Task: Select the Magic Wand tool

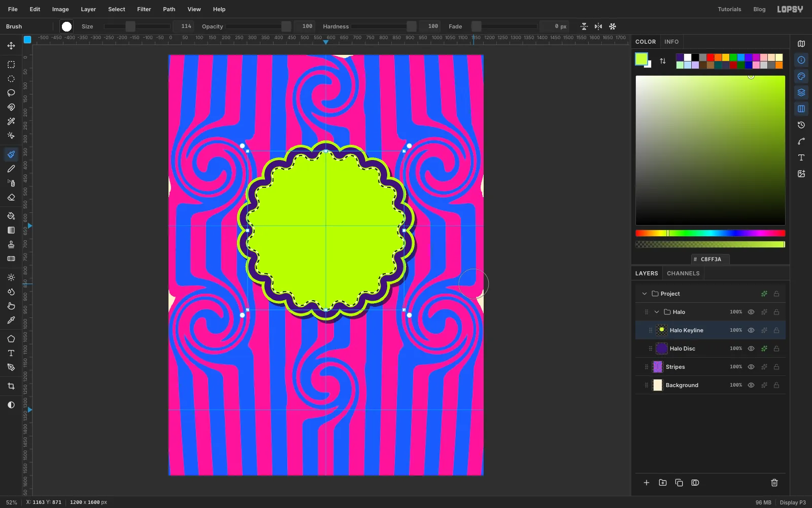Action: click(x=11, y=121)
